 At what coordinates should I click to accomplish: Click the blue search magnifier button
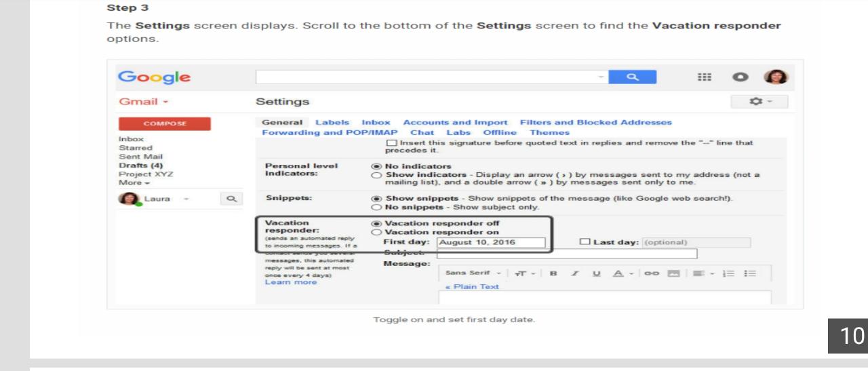coord(632,77)
